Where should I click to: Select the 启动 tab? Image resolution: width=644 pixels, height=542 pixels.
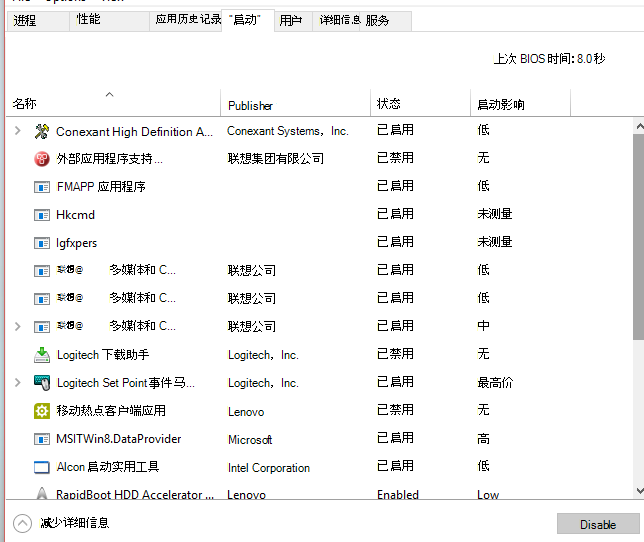tap(248, 20)
